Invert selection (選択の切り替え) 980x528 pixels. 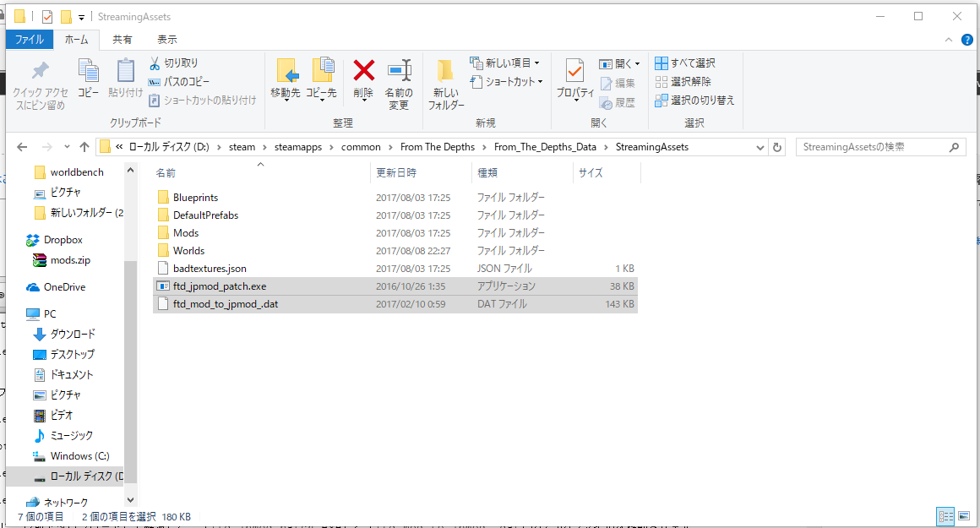click(x=695, y=100)
